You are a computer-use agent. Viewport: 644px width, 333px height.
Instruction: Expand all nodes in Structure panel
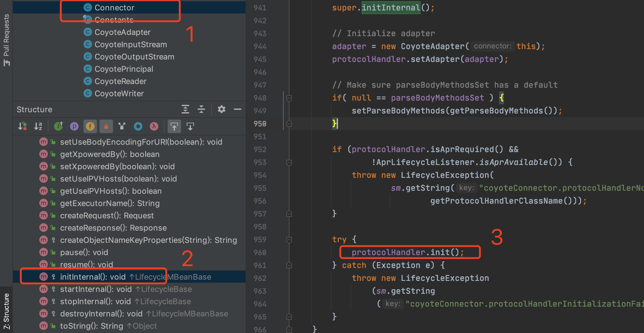click(185, 109)
